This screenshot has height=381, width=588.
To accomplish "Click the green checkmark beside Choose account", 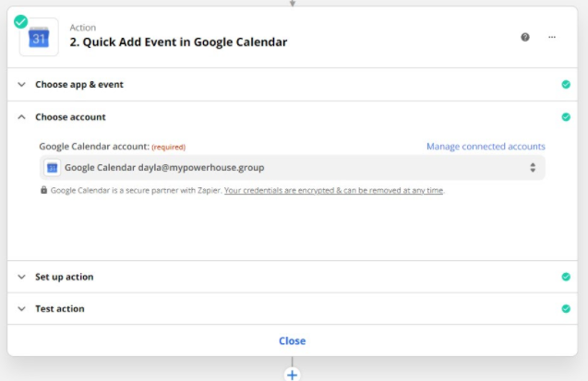I will (566, 117).
